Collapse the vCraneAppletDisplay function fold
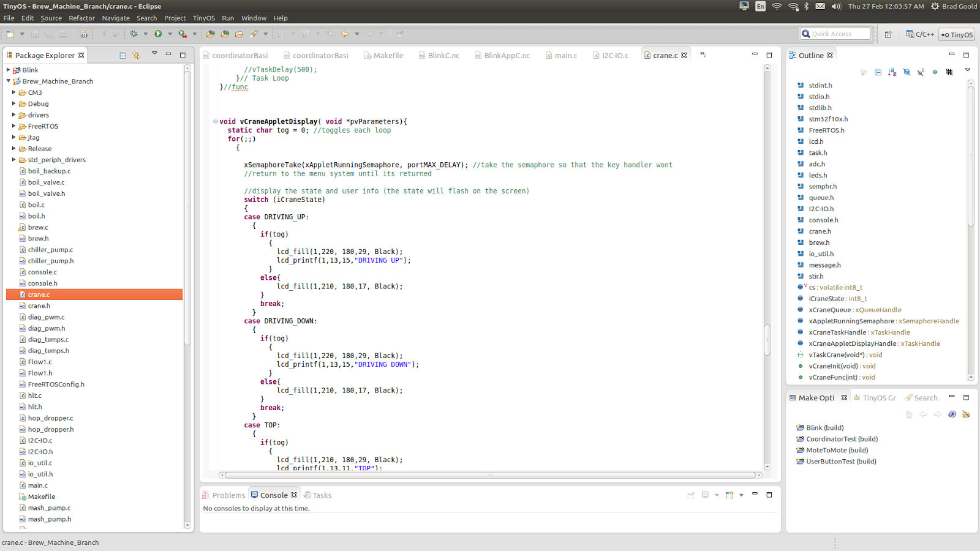 click(x=216, y=121)
